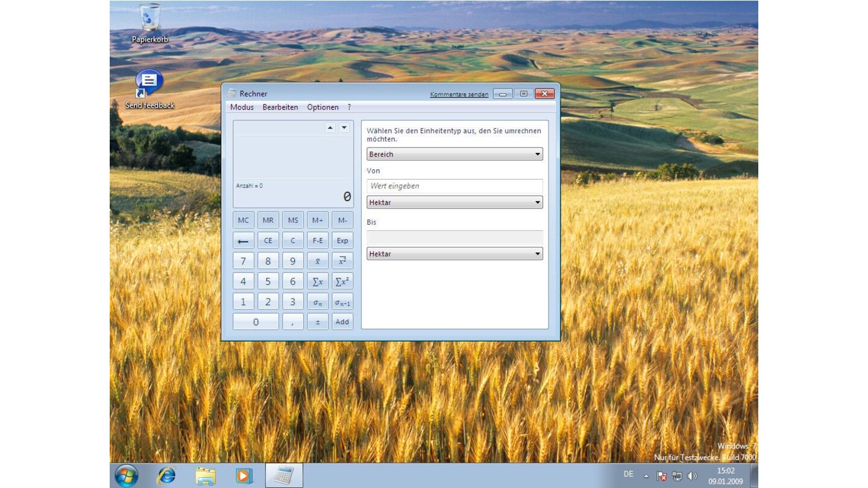Viewport: 868px width, 488px height.
Task: Click the Exp button
Action: click(x=342, y=240)
